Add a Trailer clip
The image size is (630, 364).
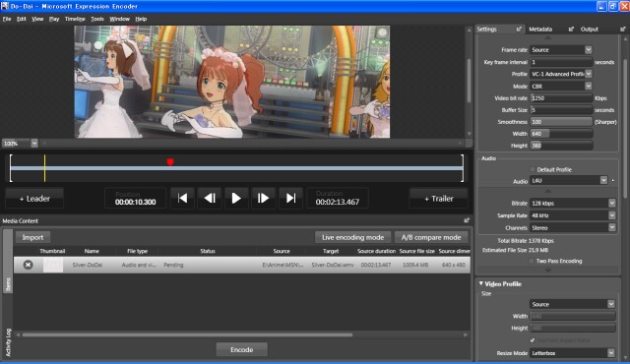coord(439,199)
